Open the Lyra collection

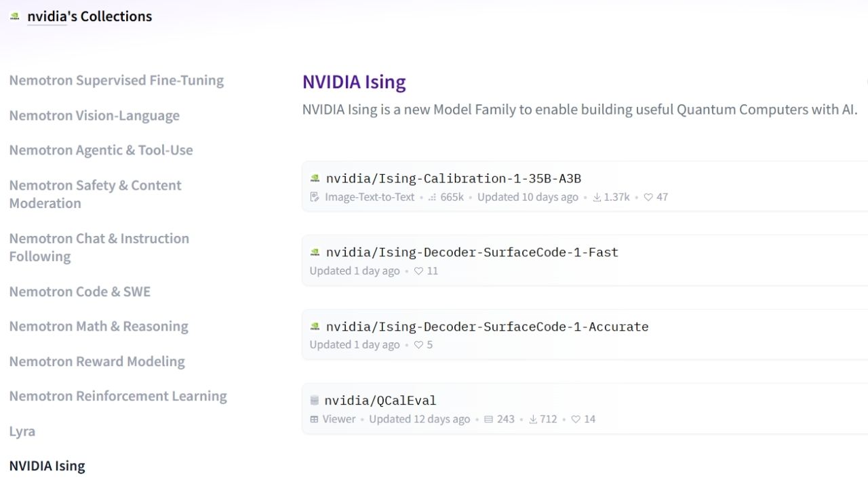pos(22,431)
